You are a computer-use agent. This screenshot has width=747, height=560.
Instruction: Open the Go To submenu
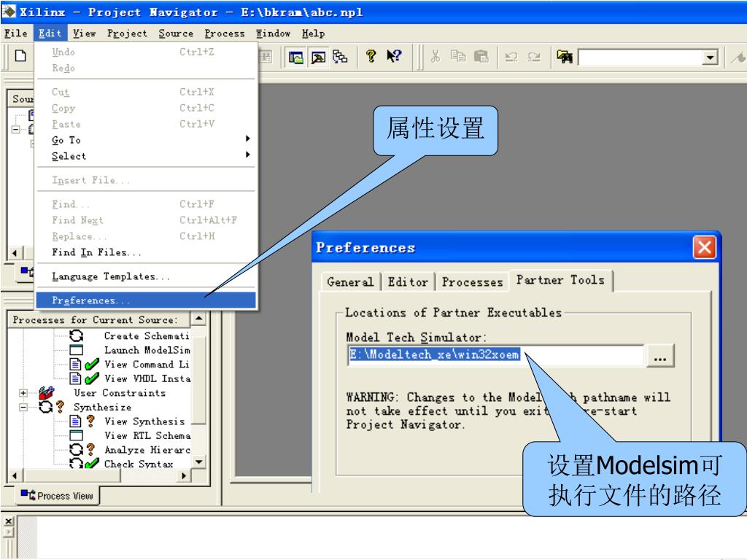(146, 140)
